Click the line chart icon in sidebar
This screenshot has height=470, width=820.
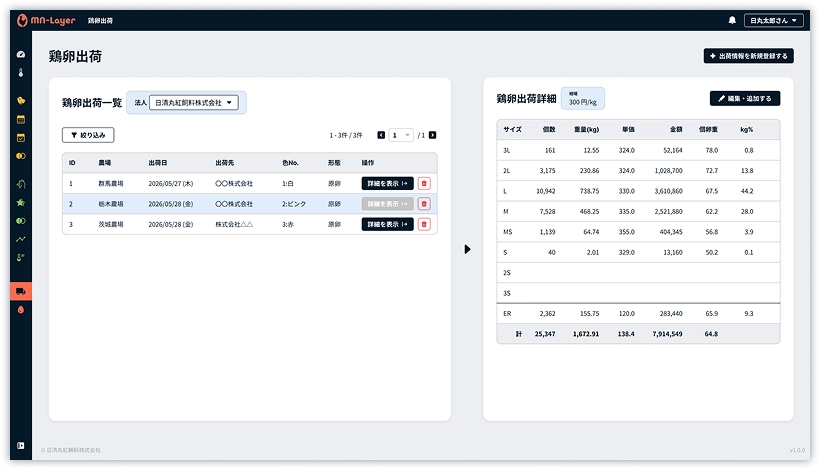click(x=21, y=239)
